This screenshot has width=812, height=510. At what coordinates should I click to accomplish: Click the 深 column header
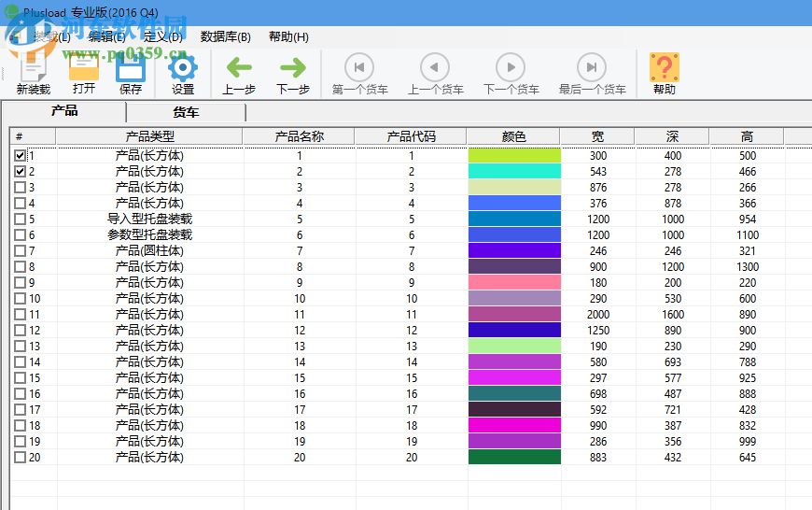pos(672,136)
